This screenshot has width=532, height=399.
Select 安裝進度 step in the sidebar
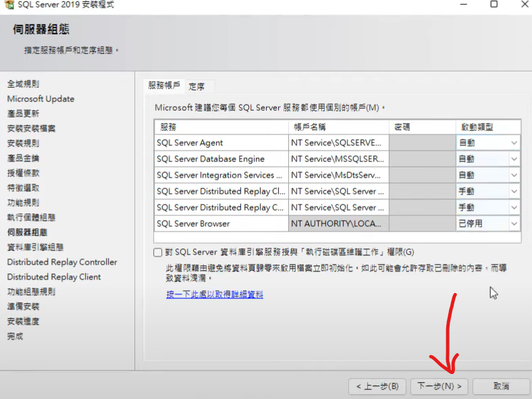coord(23,321)
